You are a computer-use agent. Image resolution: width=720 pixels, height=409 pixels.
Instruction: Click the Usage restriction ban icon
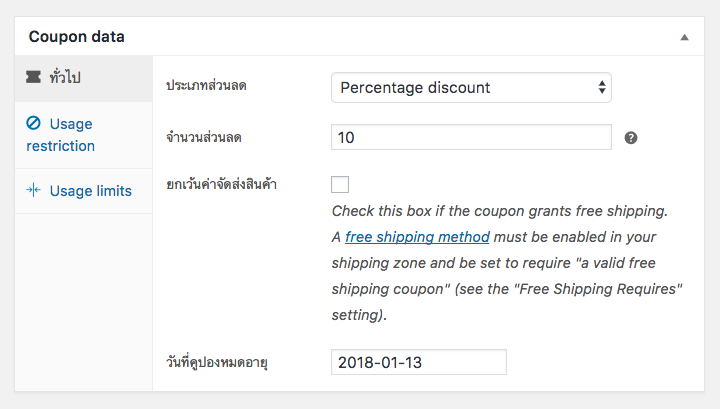point(34,123)
